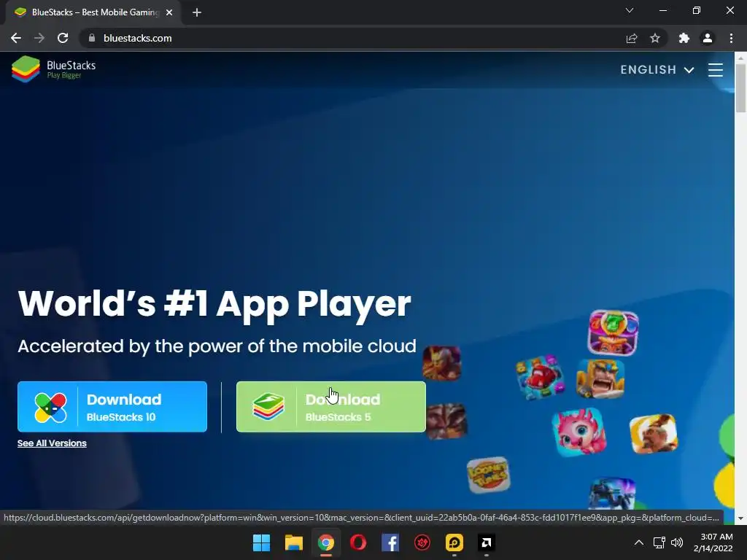This screenshot has height=560, width=747.
Task: Open Chrome's three-dot menu
Action: tap(731, 38)
